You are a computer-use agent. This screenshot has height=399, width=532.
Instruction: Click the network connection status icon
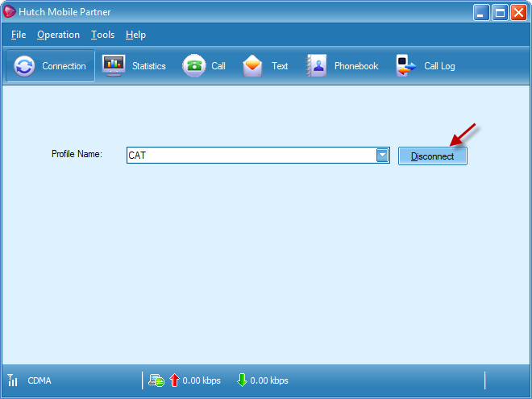(x=156, y=380)
